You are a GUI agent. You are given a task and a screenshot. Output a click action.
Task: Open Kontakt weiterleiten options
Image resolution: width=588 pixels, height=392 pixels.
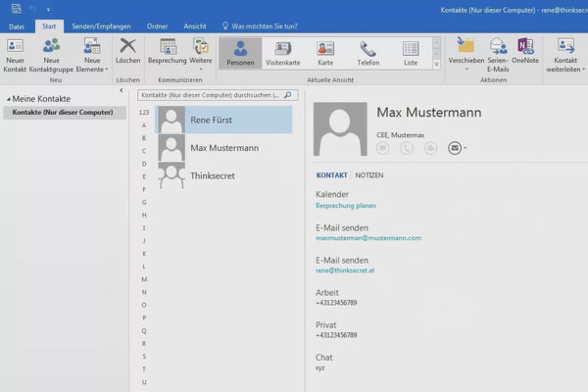[565, 55]
